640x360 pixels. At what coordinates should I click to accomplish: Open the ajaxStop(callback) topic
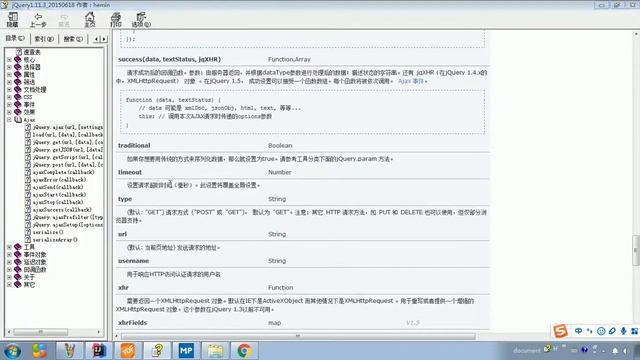pyautogui.click(x=58, y=202)
